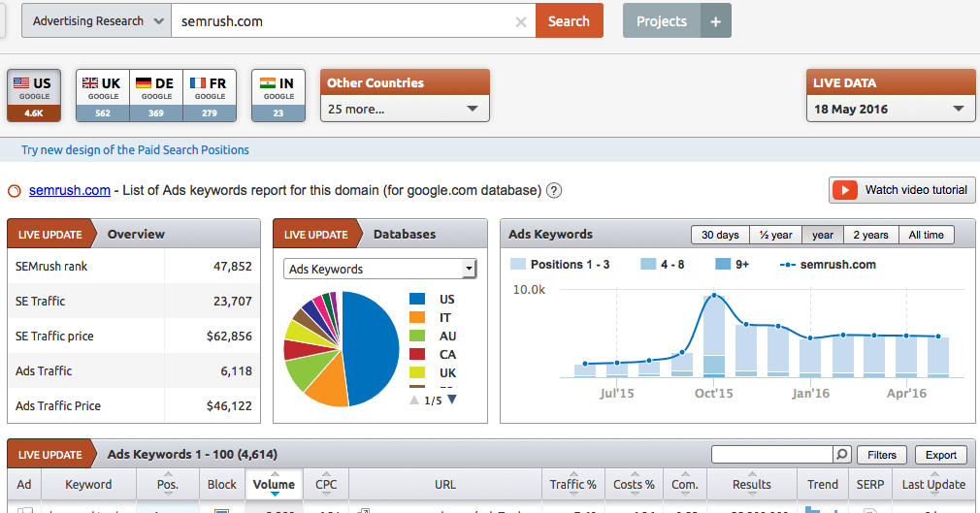Sort table by the Last Update column

coord(933,485)
